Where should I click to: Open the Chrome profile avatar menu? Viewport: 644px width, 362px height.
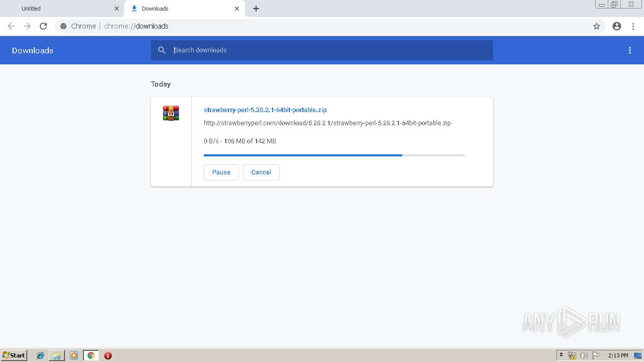click(617, 26)
